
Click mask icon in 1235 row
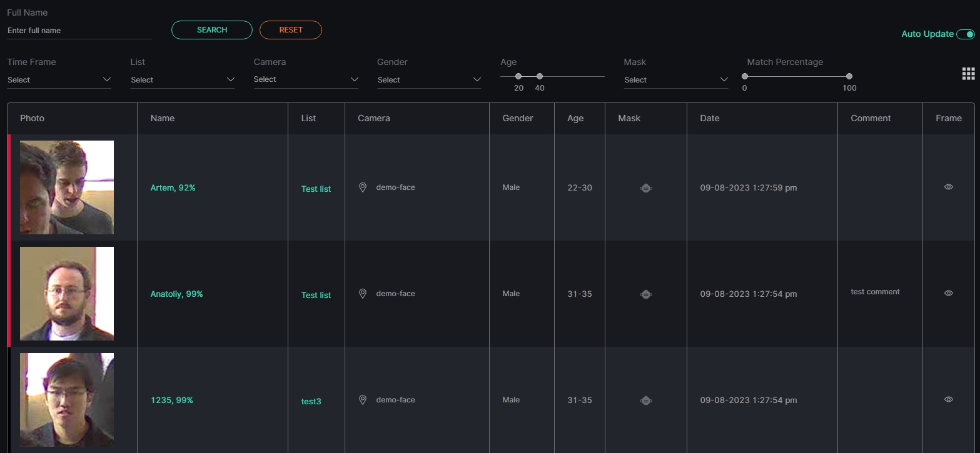pyautogui.click(x=646, y=400)
